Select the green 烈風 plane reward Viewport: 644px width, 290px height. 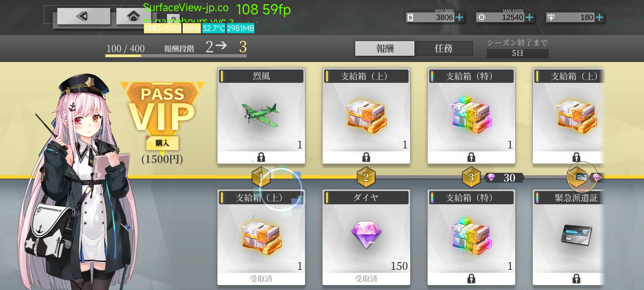tap(261, 116)
